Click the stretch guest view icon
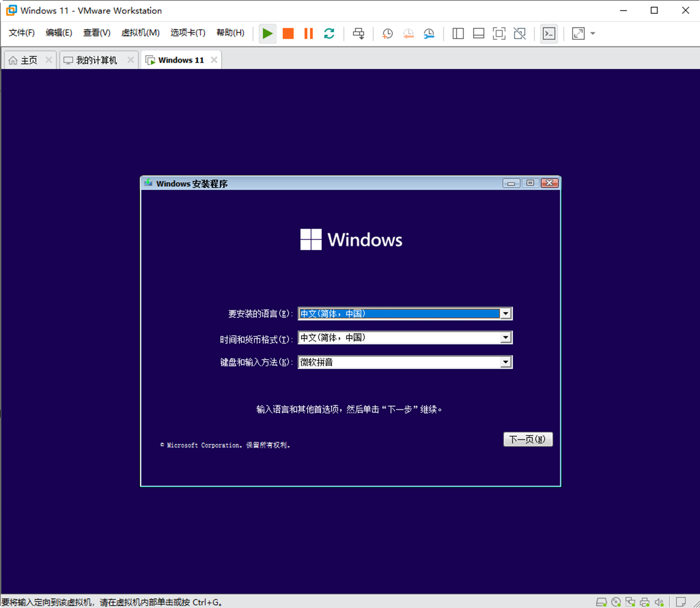Image resolution: width=700 pixels, height=608 pixels. (578, 34)
